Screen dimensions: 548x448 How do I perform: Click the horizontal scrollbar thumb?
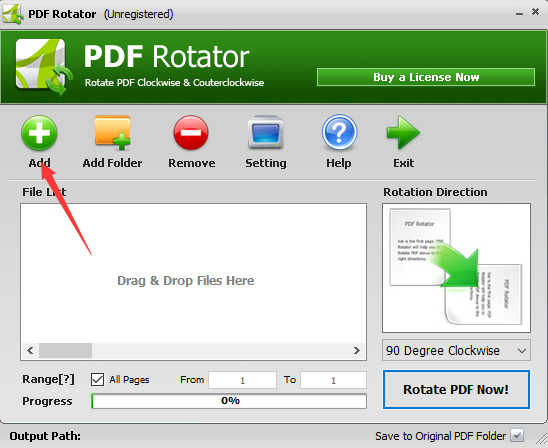coord(65,351)
